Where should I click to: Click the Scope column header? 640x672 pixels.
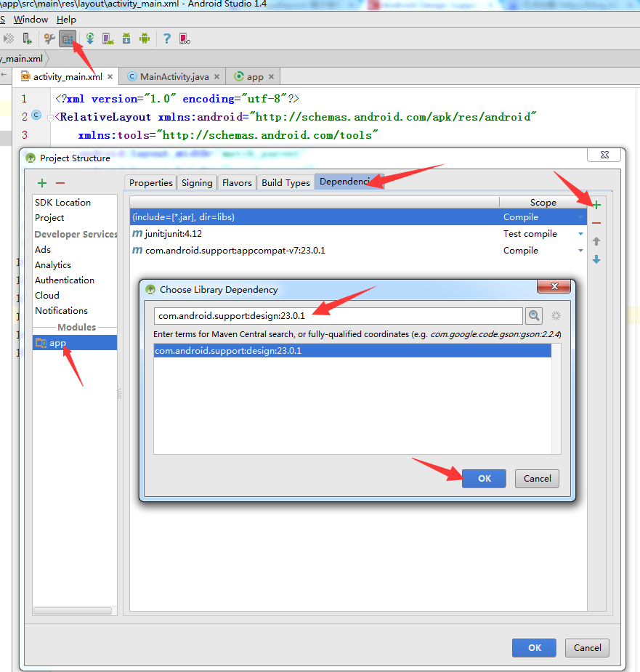543,202
